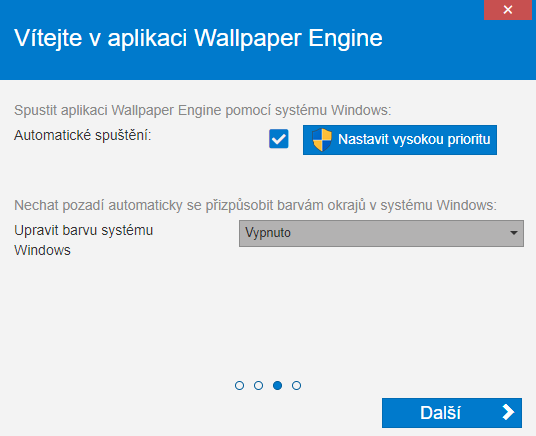Click the Spustit aplikaci Wallpaper Engine description text
The height and width of the screenshot is (436, 536).
[x=202, y=110]
